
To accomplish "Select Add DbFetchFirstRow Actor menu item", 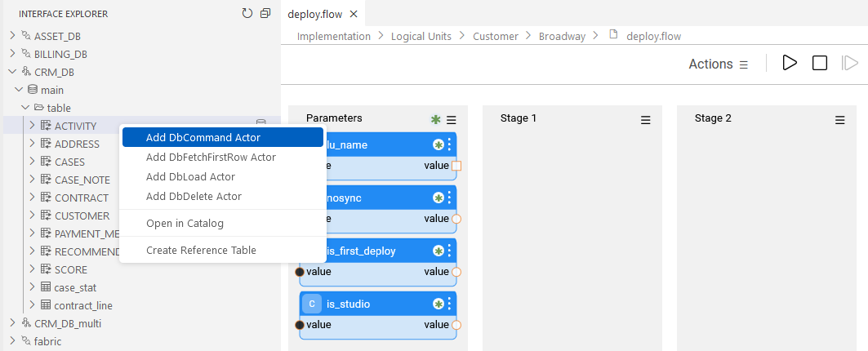I will pos(211,157).
